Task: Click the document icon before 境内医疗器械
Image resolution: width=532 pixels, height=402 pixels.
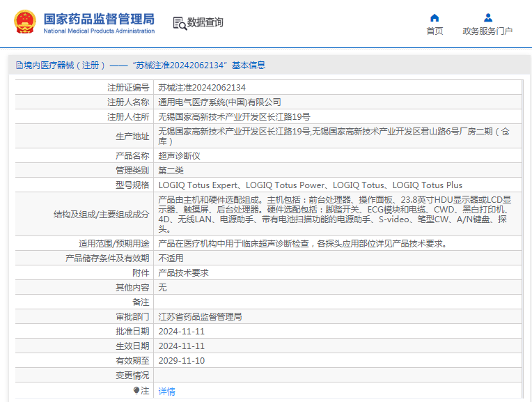Action: pos(19,65)
